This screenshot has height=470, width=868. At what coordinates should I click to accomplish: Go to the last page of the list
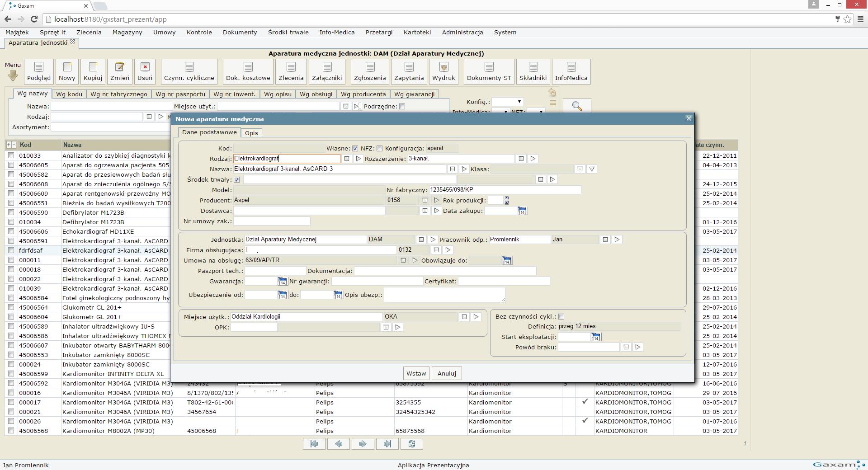pyautogui.click(x=387, y=444)
